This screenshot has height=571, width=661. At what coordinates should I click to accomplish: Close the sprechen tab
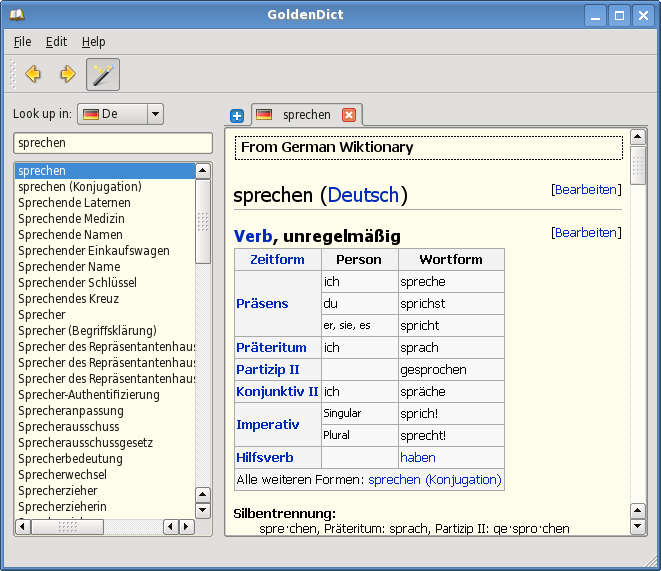(x=349, y=115)
